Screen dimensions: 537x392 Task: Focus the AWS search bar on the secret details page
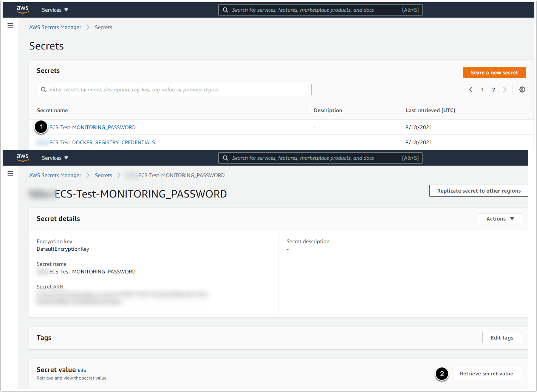coord(320,158)
